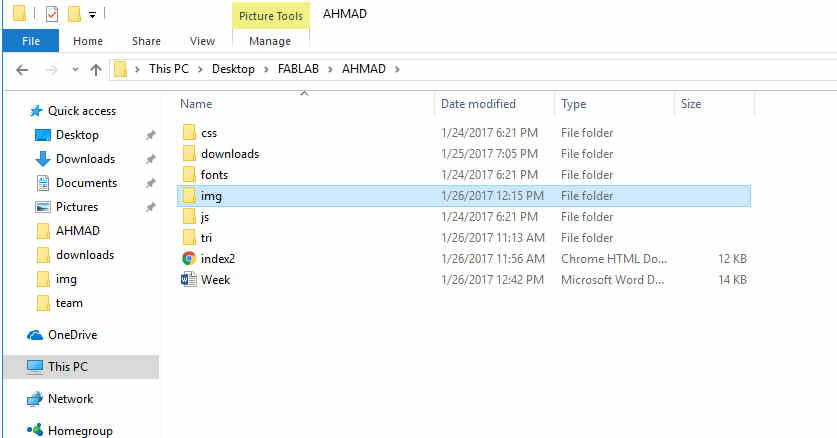Expand chevron before This PC in breadcrumb
This screenshot has height=438, width=837.
coord(137,69)
